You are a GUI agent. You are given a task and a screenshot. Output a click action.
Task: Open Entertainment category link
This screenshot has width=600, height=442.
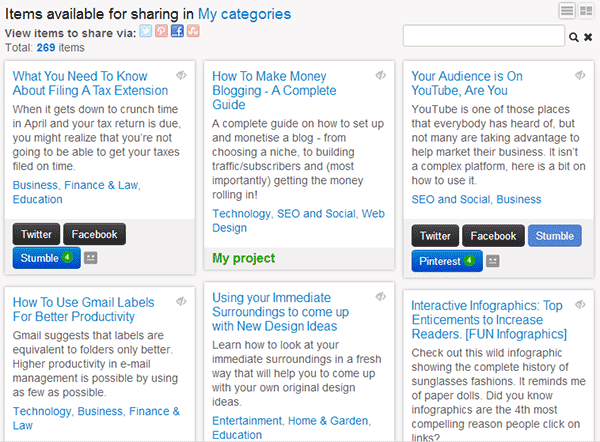coord(247,421)
